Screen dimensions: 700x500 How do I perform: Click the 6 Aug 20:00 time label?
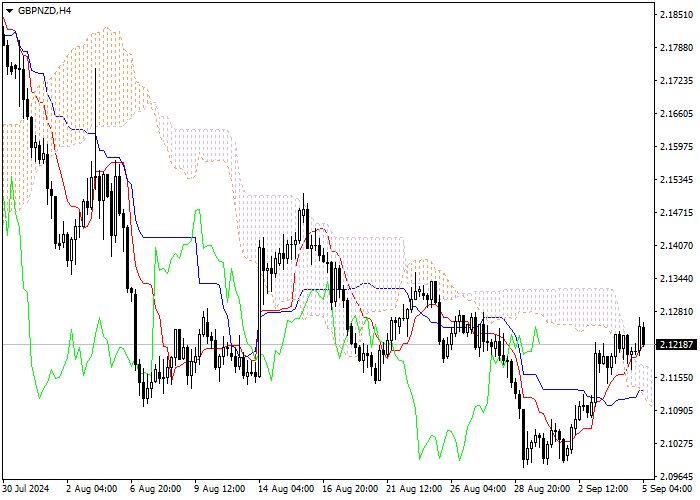[156, 489]
